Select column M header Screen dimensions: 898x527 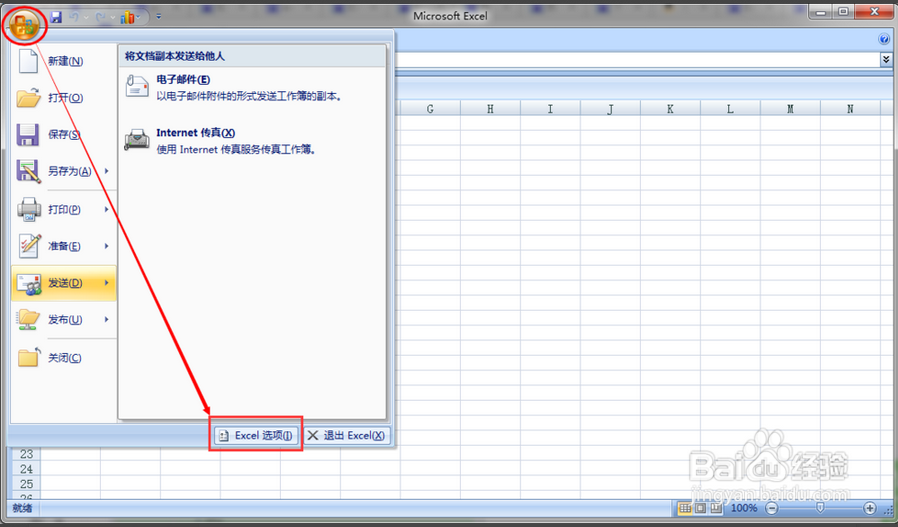790,109
